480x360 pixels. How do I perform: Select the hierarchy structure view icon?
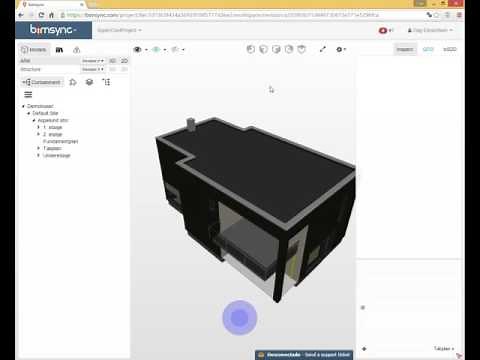(x=106, y=82)
